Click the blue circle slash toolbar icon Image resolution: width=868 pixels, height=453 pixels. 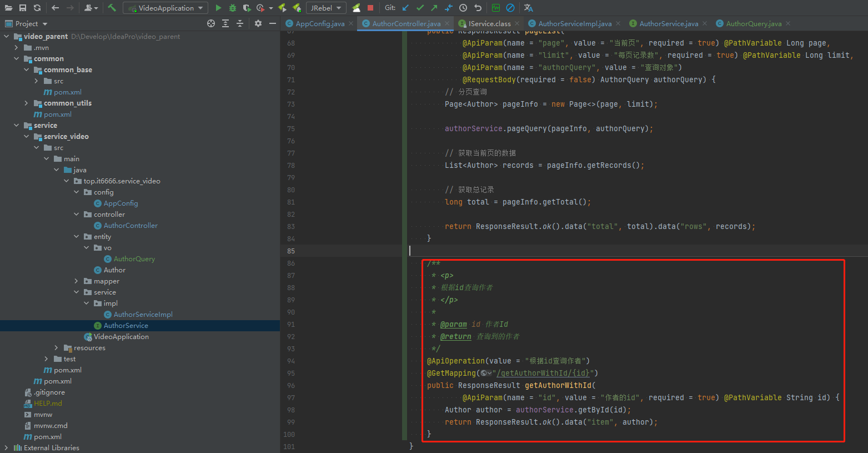(x=510, y=8)
